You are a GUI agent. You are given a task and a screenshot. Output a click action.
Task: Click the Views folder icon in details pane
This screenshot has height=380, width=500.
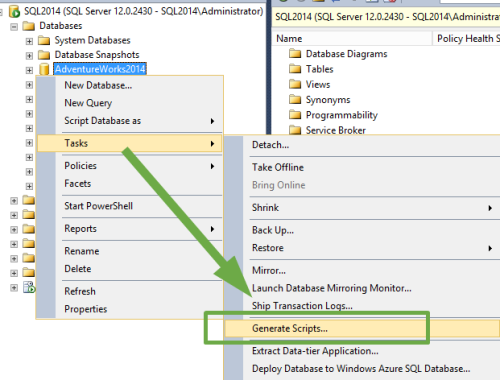coord(295,84)
